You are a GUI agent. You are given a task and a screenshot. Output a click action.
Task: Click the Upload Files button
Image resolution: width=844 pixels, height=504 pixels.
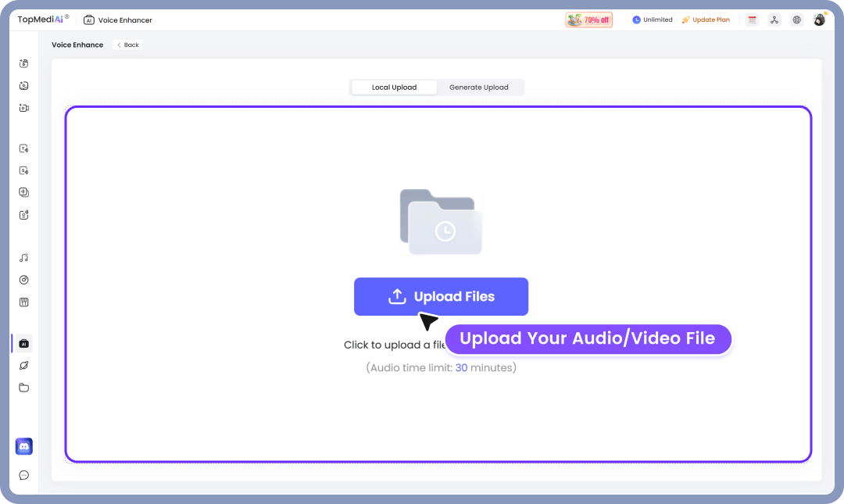pyautogui.click(x=441, y=296)
